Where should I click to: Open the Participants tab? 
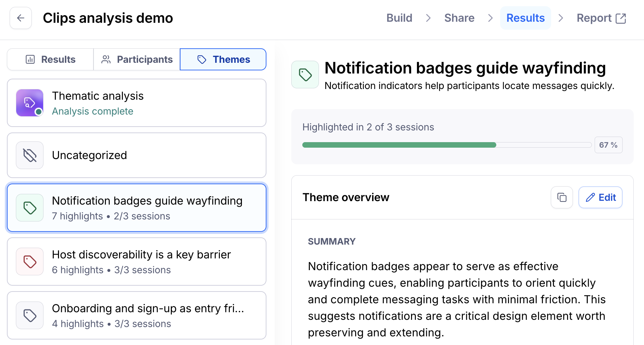click(x=137, y=59)
